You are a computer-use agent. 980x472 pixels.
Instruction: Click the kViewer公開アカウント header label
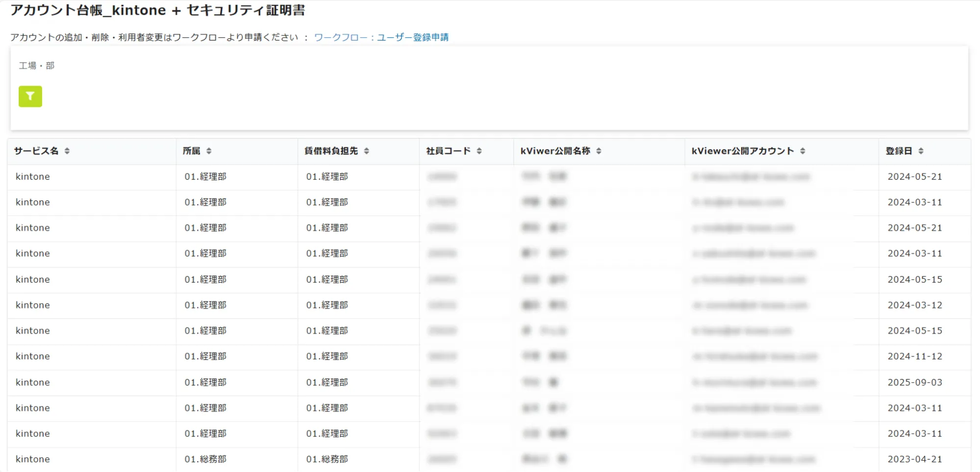click(x=742, y=151)
